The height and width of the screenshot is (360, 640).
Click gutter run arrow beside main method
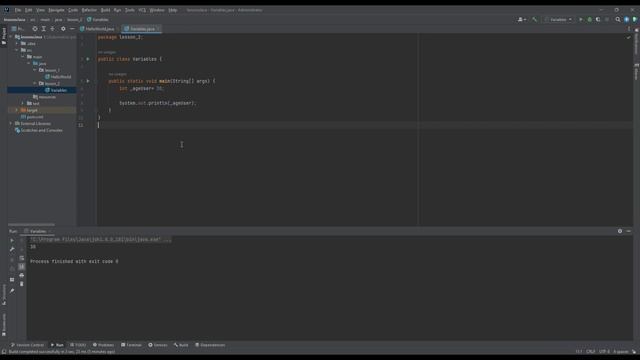pyautogui.click(x=88, y=81)
